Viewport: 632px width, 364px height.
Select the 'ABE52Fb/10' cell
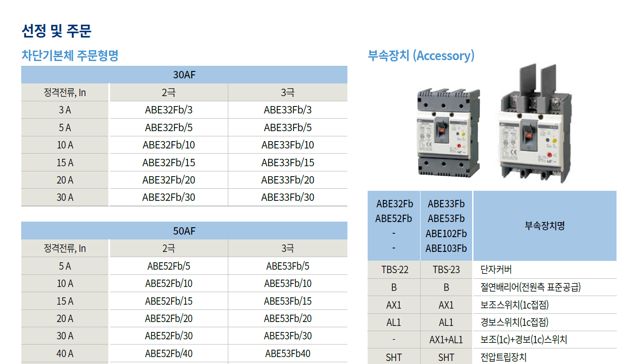(169, 283)
